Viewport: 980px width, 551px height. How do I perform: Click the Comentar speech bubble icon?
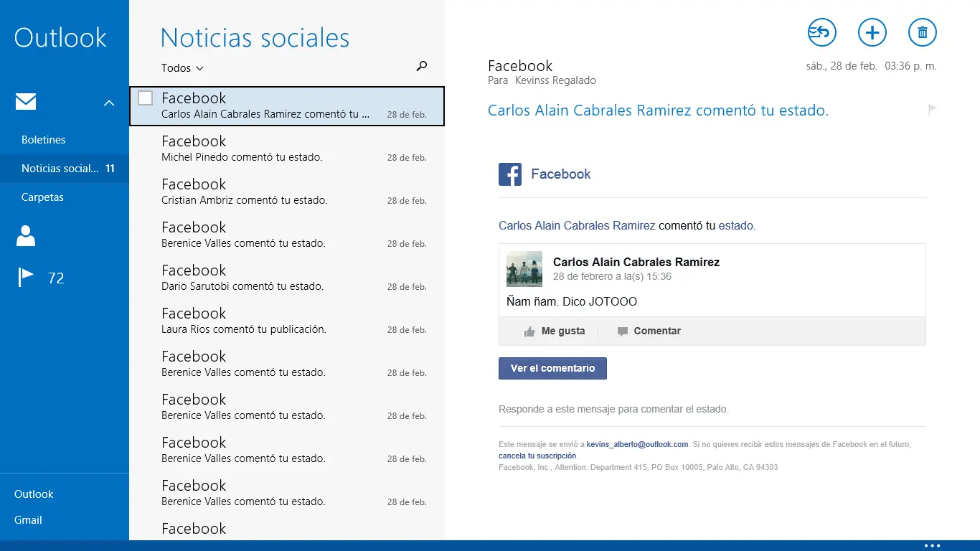click(x=622, y=331)
